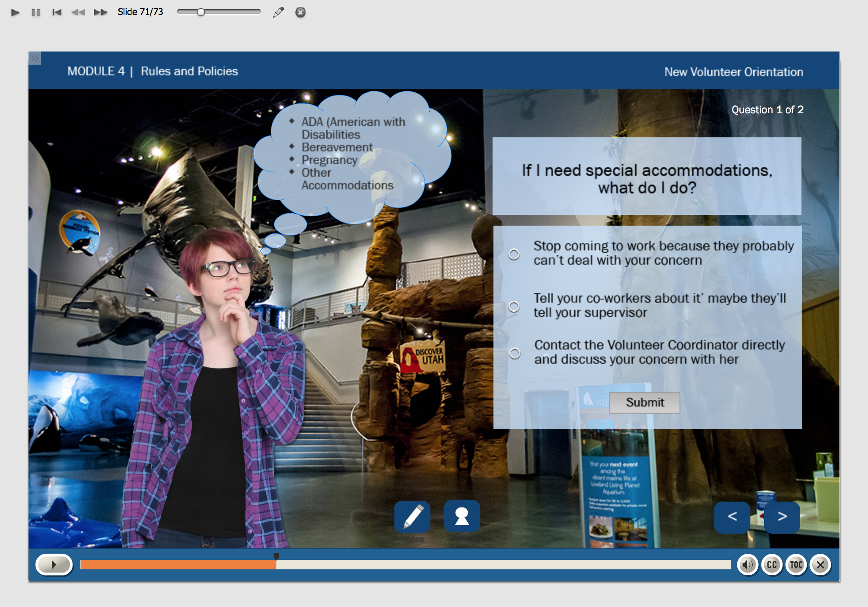This screenshot has height=607, width=868.
Task: Click the edit pencil icon in the top toolbar
Action: point(278,13)
